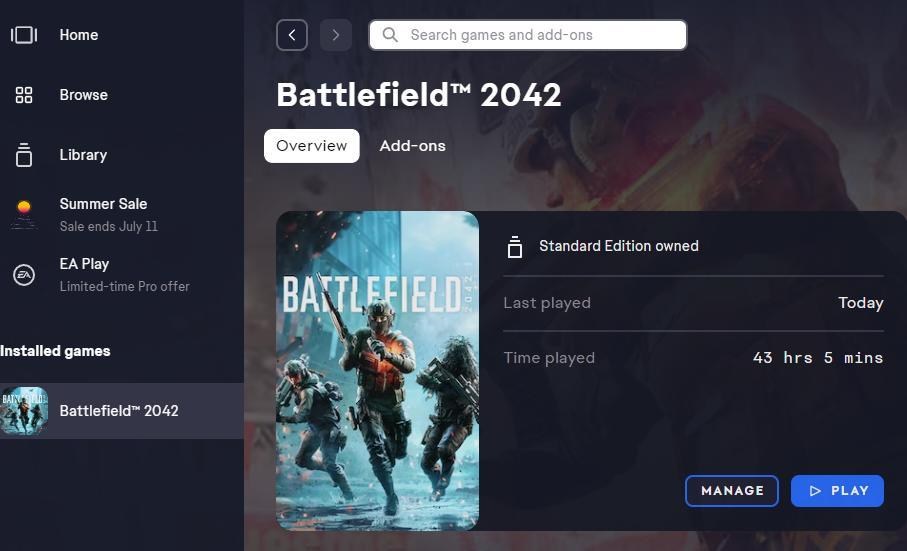Image resolution: width=907 pixels, height=551 pixels.
Task: Select the Library icon in sidebar
Action: coord(24,155)
